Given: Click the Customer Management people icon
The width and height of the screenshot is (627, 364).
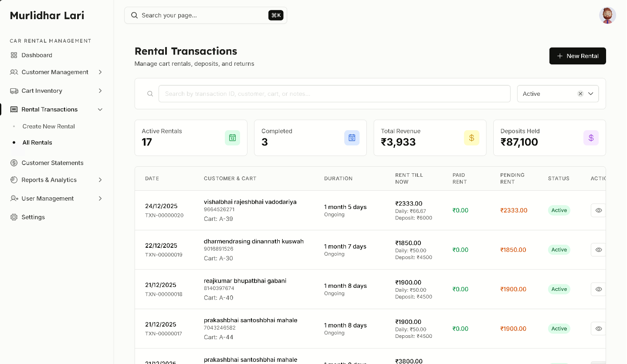Looking at the screenshot, I should pos(14,72).
